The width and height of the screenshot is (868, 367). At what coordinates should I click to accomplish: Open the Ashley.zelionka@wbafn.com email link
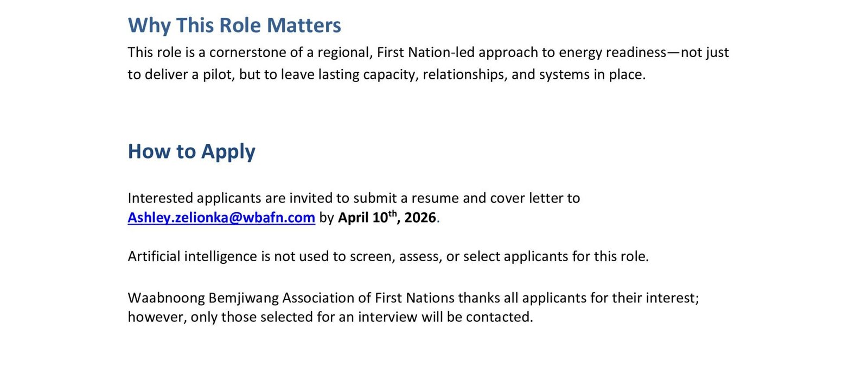click(221, 218)
